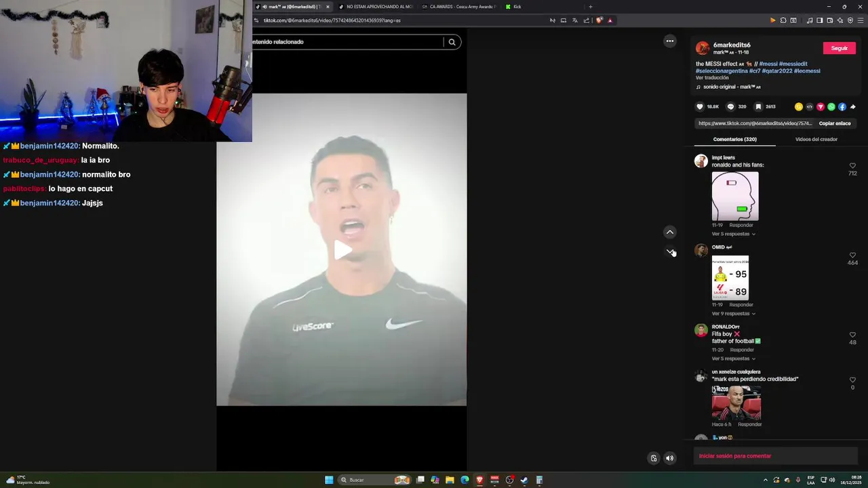868x488 pixels.
Task: Save video with the bookmark icon
Action: click(758, 107)
